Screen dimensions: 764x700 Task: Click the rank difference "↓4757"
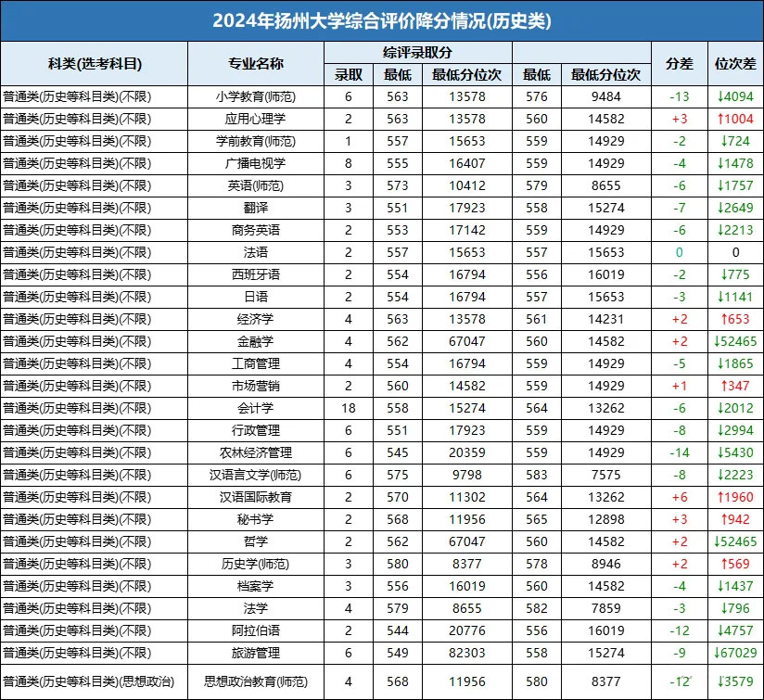coord(735,630)
